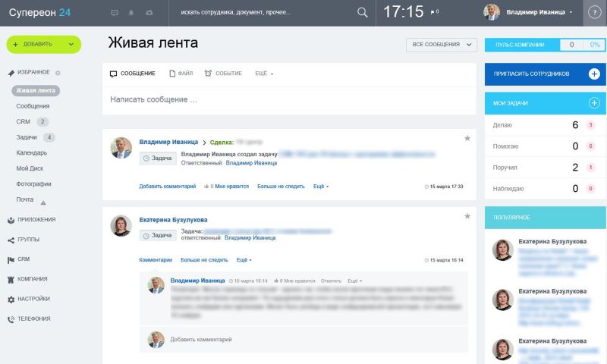Click Екатерина Бузулукова avatar in feed post
This screenshot has height=364, width=607.
[121, 225]
